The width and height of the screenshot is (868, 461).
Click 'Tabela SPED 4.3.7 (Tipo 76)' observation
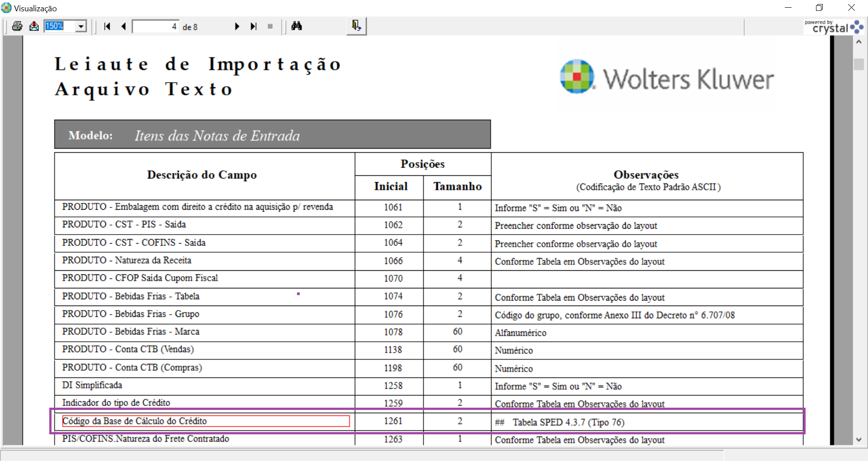tap(568, 422)
